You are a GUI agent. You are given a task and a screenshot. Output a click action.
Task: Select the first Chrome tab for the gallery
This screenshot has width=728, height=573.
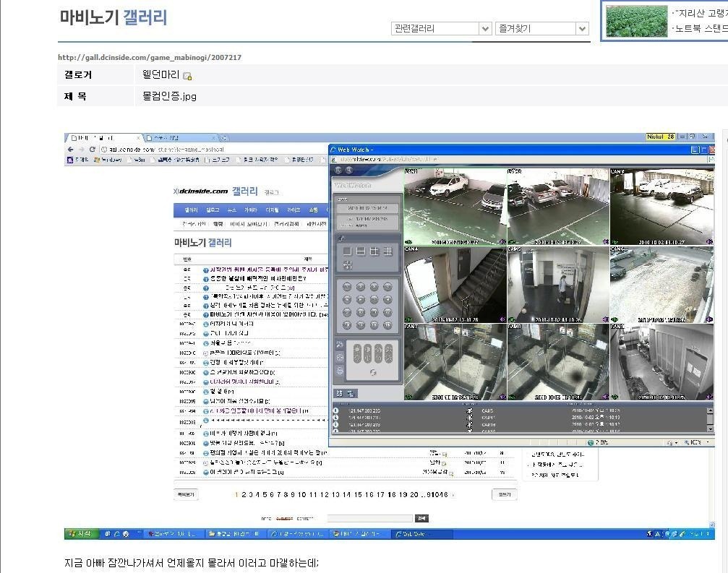coord(104,138)
